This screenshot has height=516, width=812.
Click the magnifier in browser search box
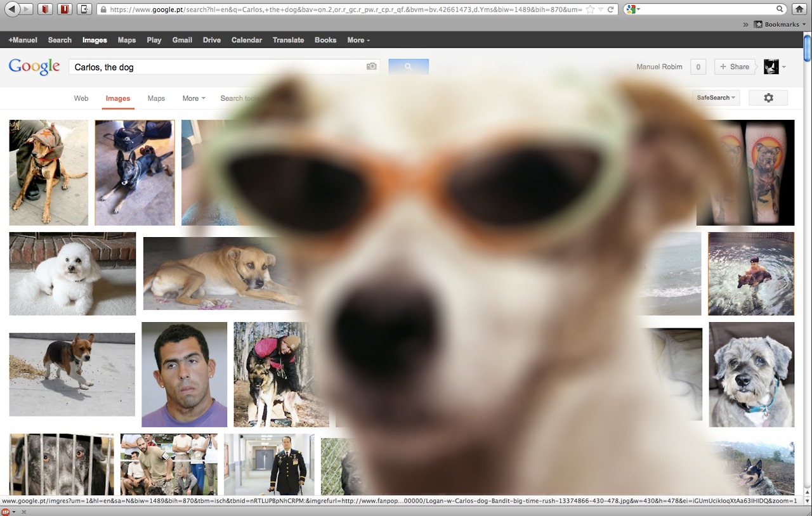click(780, 9)
